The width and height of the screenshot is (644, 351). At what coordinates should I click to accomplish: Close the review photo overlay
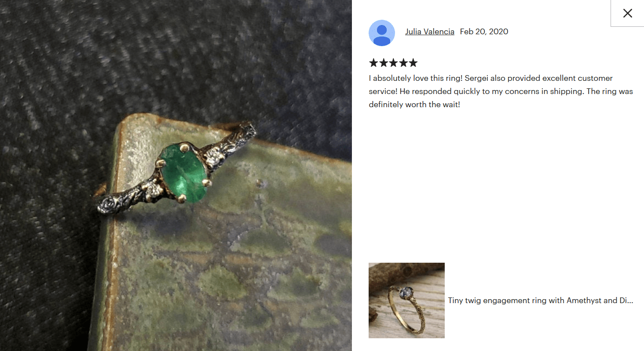point(627,13)
